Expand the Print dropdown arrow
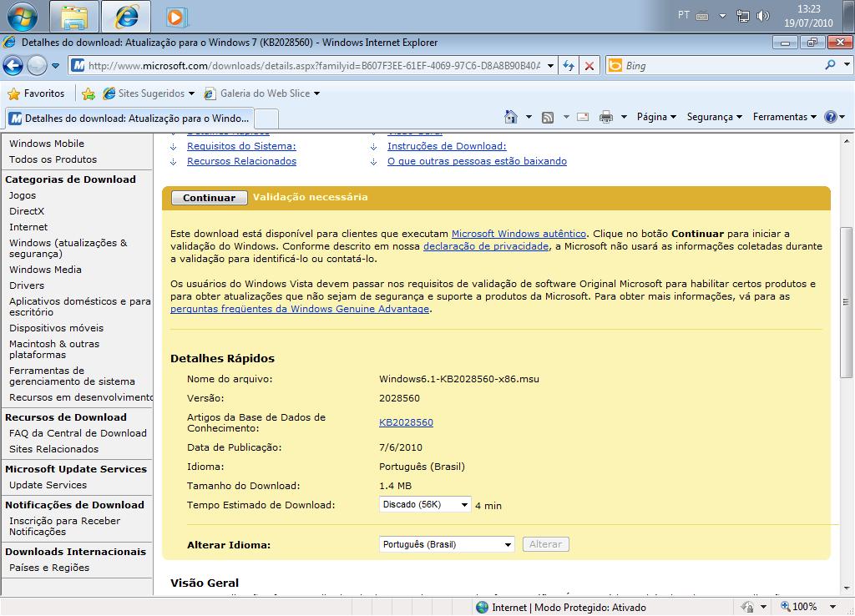Screen dimensions: 855x616 coord(624,117)
